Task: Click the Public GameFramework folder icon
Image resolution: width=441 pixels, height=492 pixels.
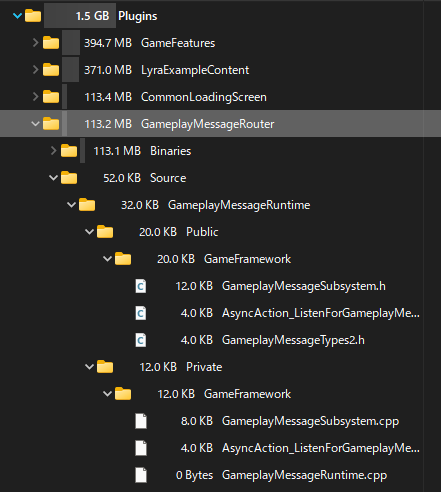Action: pyautogui.click(x=123, y=259)
